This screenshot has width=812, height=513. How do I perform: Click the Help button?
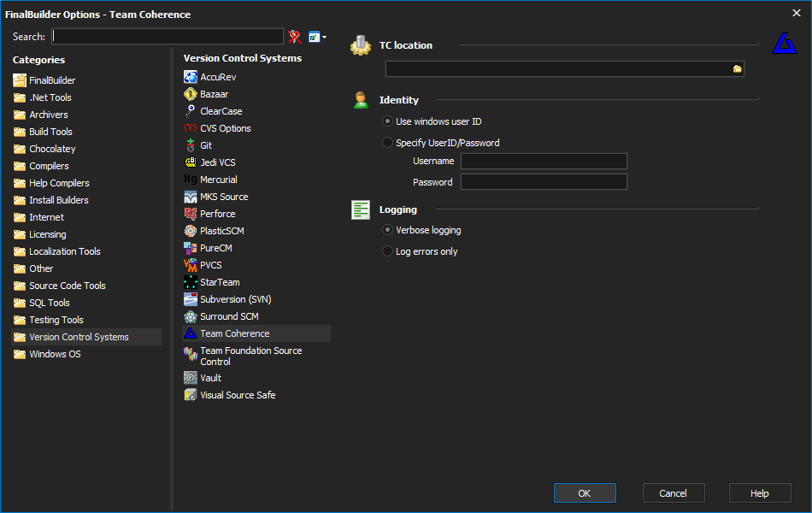click(x=760, y=492)
